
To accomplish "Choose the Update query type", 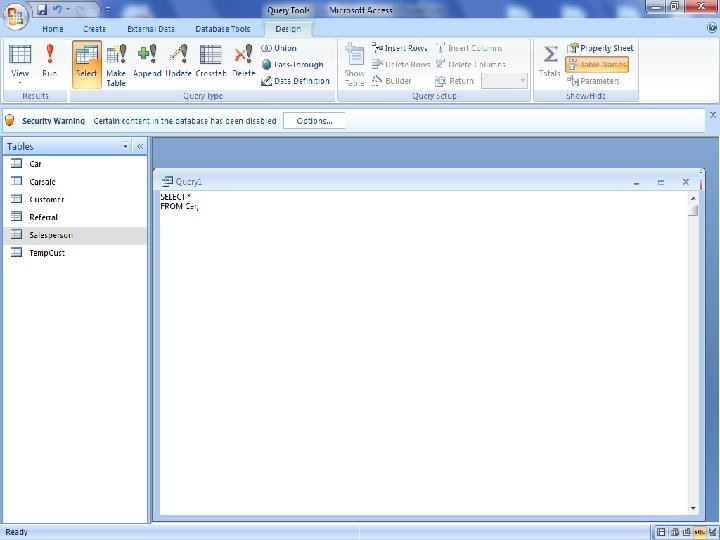I will coord(178,60).
